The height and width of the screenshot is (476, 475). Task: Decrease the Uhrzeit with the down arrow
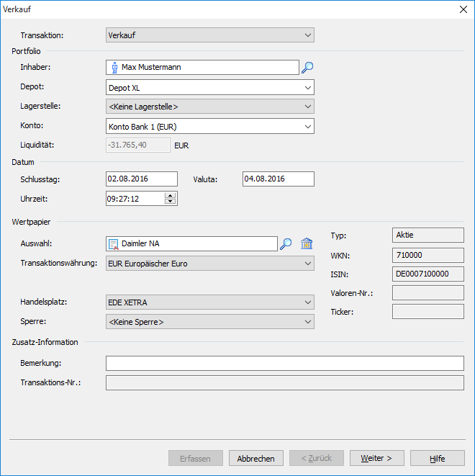(x=170, y=202)
